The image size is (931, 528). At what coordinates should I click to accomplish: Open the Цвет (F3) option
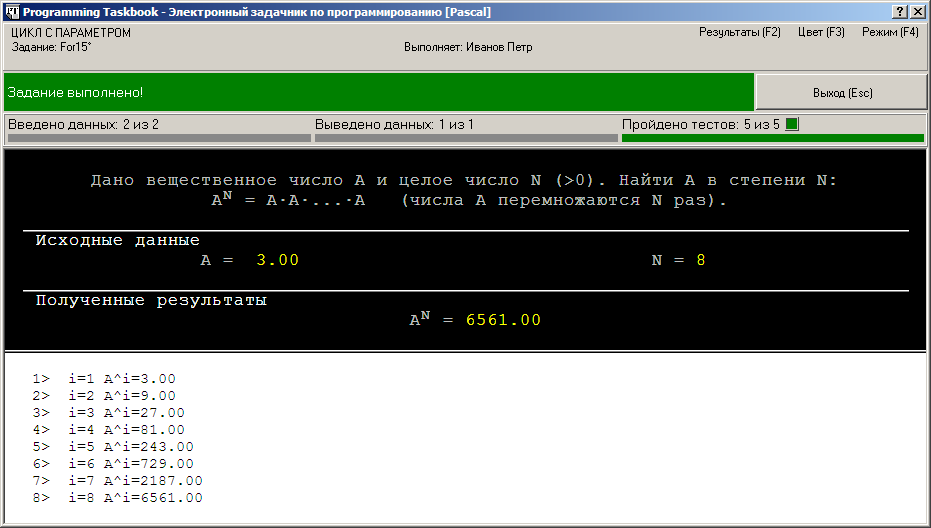point(821,32)
